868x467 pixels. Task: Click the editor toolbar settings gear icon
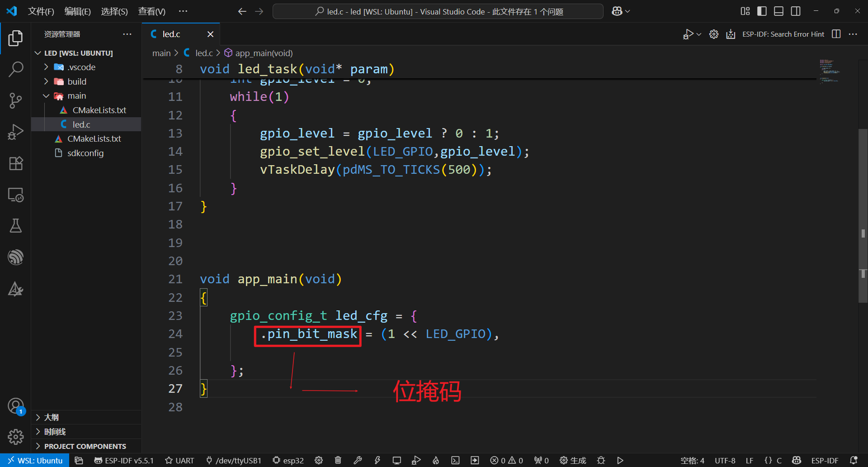coord(714,34)
